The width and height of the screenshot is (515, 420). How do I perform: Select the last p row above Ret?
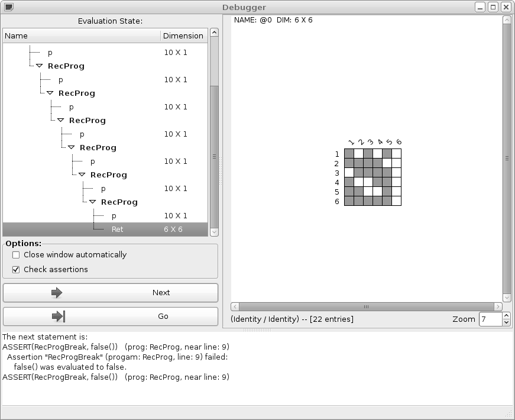pos(105,216)
